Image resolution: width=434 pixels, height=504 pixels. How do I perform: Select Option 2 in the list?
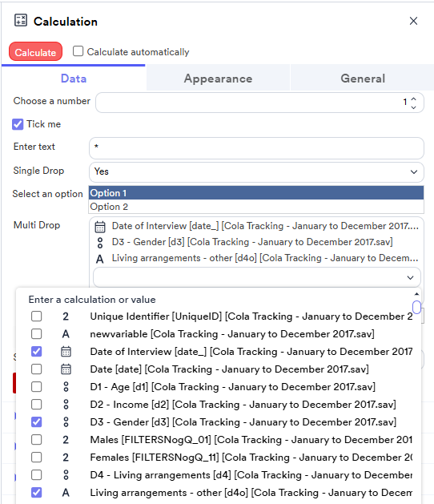coord(256,207)
